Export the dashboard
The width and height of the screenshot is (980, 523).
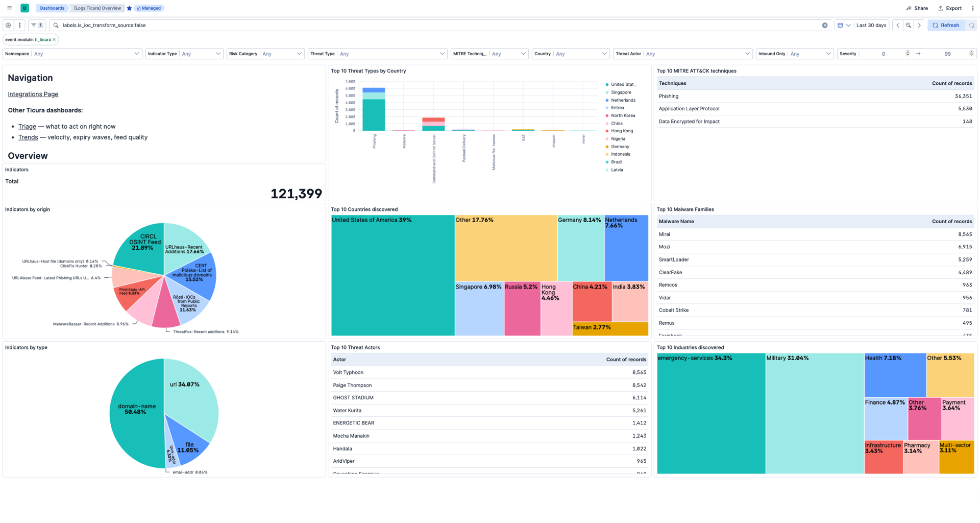950,8
